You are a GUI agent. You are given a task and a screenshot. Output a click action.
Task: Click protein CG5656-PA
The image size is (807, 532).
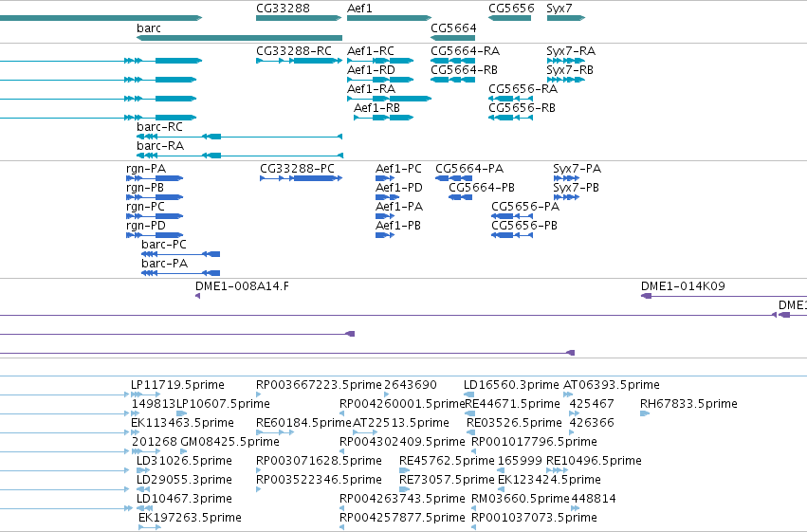coord(512,216)
